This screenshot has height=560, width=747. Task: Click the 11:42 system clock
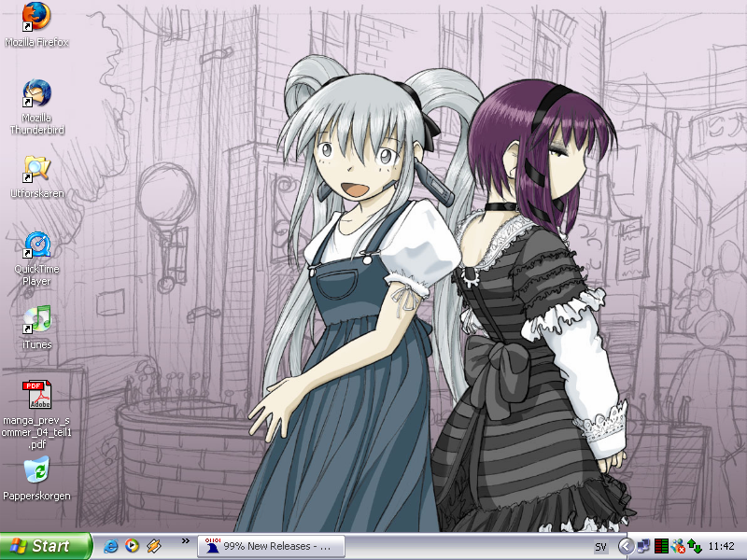pyautogui.click(x=721, y=546)
